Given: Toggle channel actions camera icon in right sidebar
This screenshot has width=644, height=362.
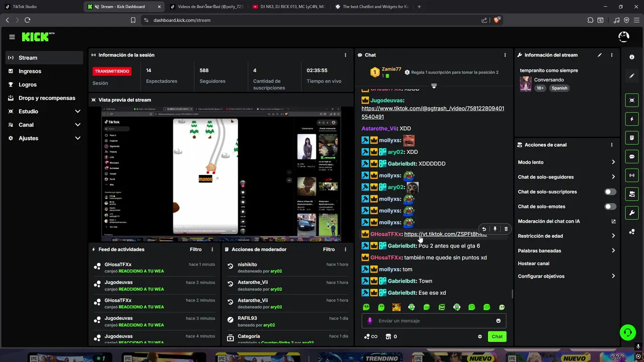Looking at the screenshot, I should 632,194.
